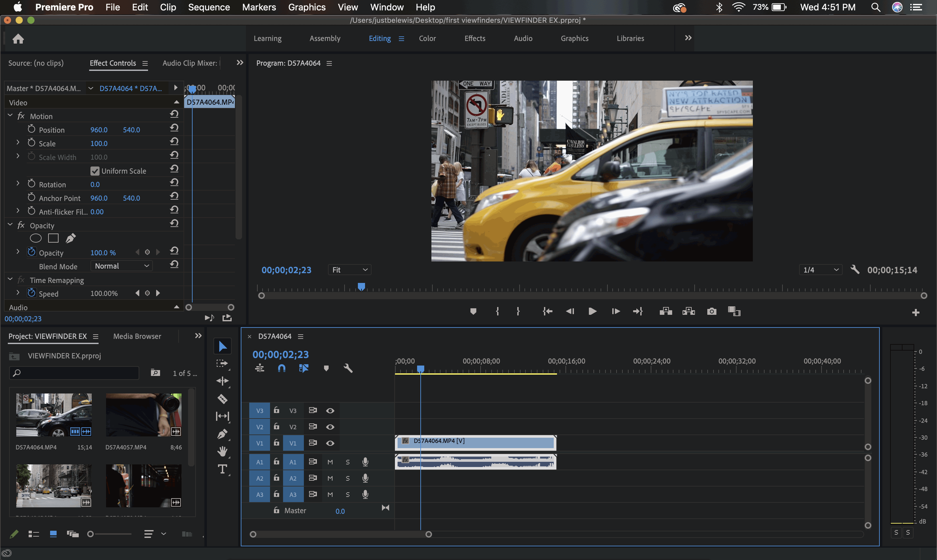Click the Export Frame camera icon
This screenshot has height=560, width=937.
(711, 311)
